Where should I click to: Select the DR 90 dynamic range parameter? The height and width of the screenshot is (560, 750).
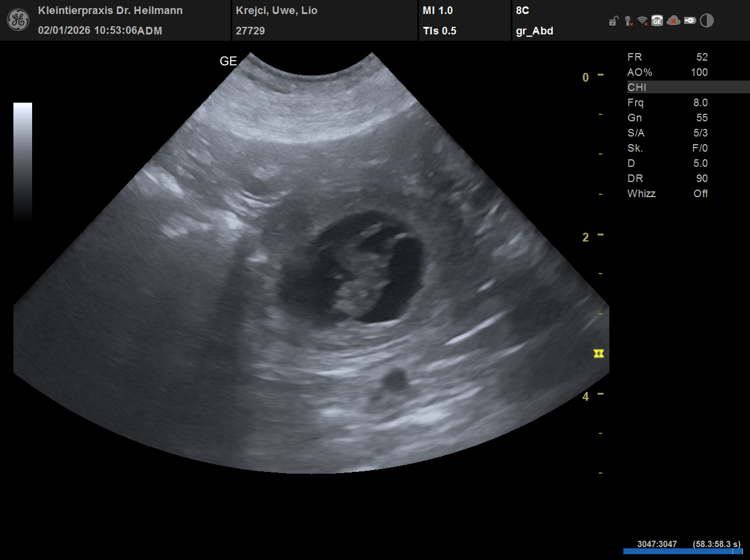pos(667,178)
